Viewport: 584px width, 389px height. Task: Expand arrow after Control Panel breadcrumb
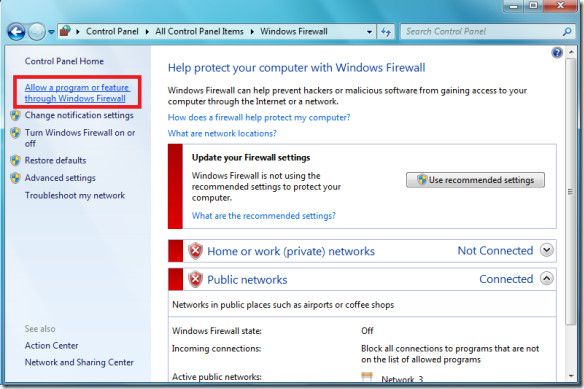[147, 32]
